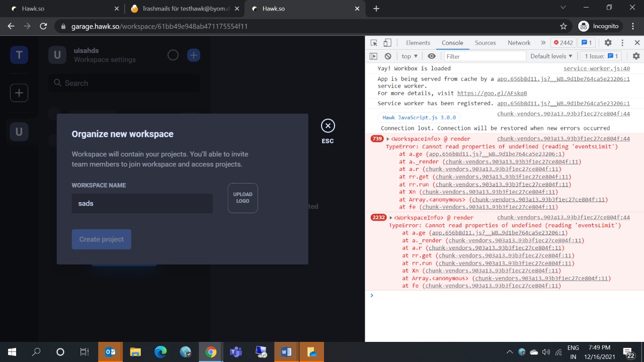This screenshot has width=644, height=362.
Task: Click the blue plus beside Workspace settings
Action: click(x=193, y=55)
